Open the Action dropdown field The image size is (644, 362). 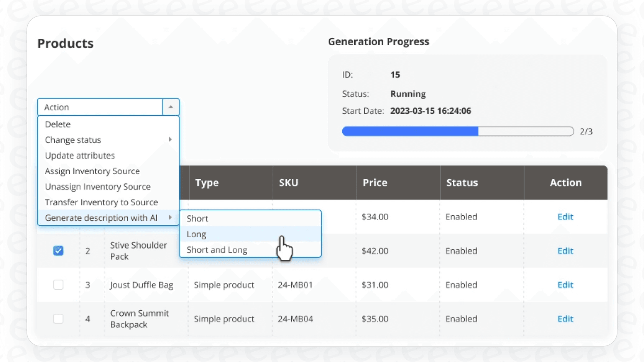(100, 107)
